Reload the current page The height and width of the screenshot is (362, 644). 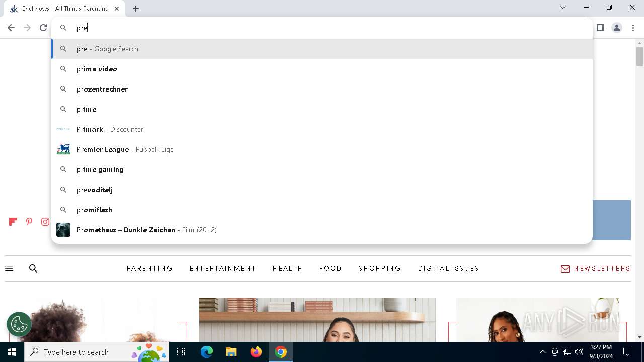[43, 28]
